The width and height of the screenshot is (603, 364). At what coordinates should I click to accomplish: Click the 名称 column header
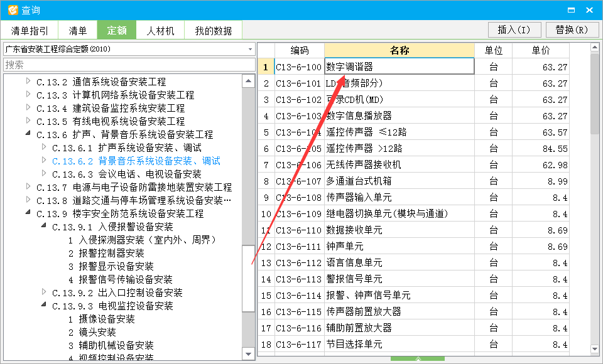(399, 50)
